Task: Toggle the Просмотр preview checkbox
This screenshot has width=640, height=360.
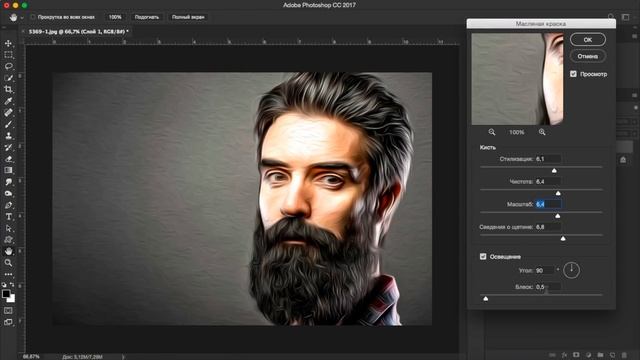Action: click(573, 74)
